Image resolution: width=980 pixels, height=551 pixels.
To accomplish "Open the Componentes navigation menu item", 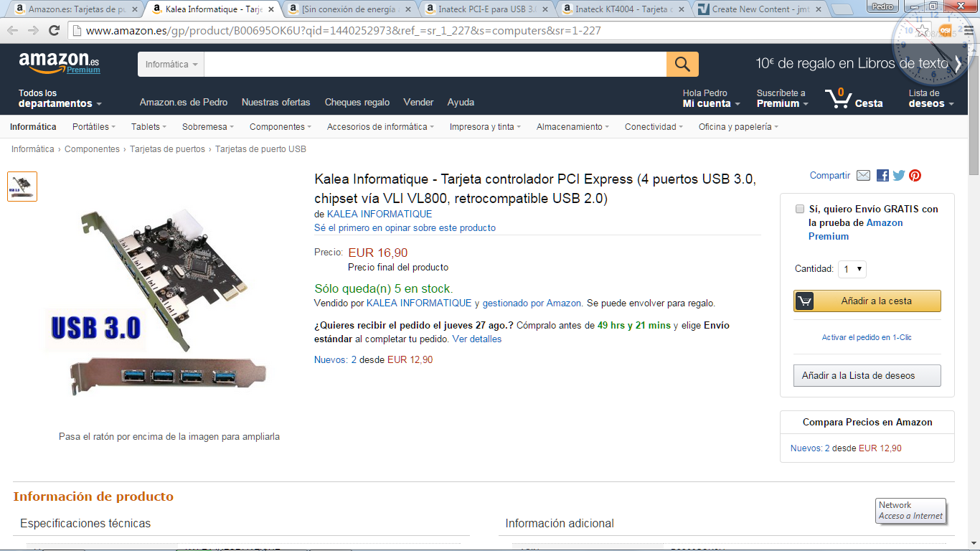I will (x=280, y=126).
